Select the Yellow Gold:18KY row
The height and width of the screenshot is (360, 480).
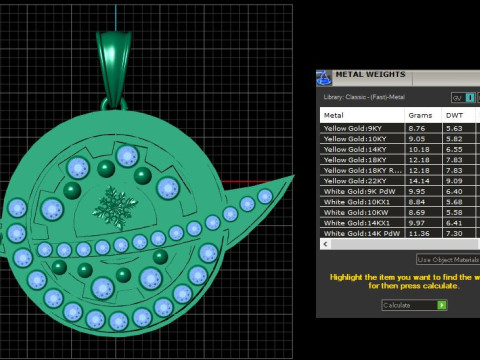pos(399,160)
